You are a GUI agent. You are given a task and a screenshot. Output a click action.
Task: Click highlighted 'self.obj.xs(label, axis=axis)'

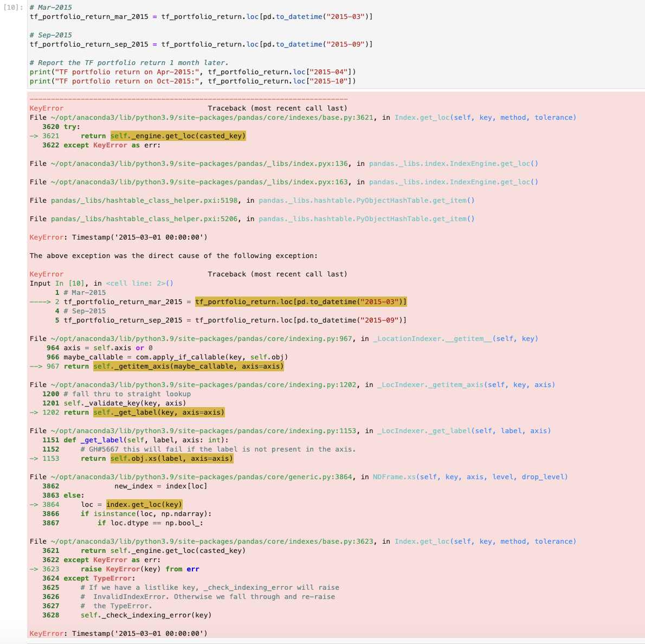(171, 459)
